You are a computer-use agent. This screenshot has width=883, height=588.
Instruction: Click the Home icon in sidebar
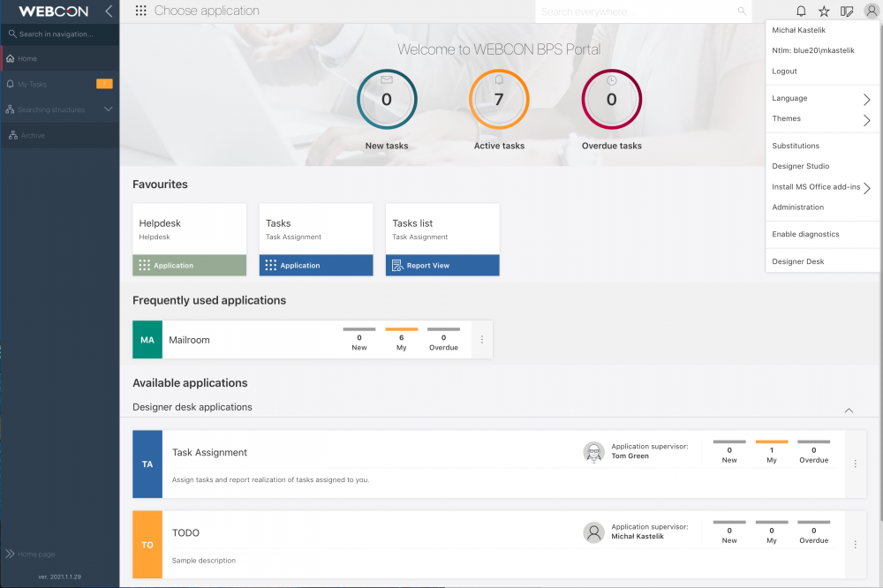point(10,58)
